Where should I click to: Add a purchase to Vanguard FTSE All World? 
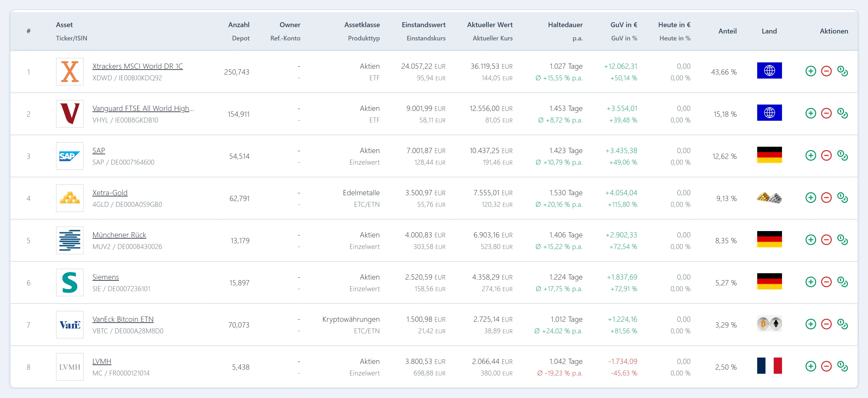pyautogui.click(x=811, y=113)
